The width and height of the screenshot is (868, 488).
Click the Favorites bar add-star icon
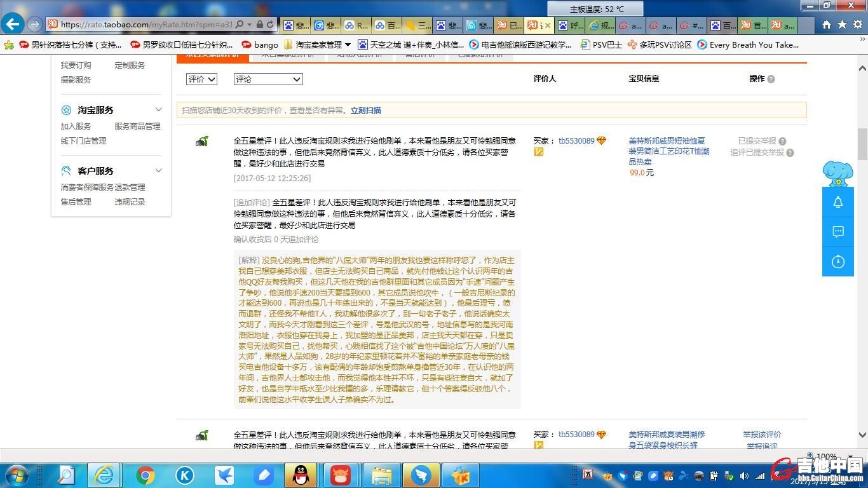click(8, 44)
